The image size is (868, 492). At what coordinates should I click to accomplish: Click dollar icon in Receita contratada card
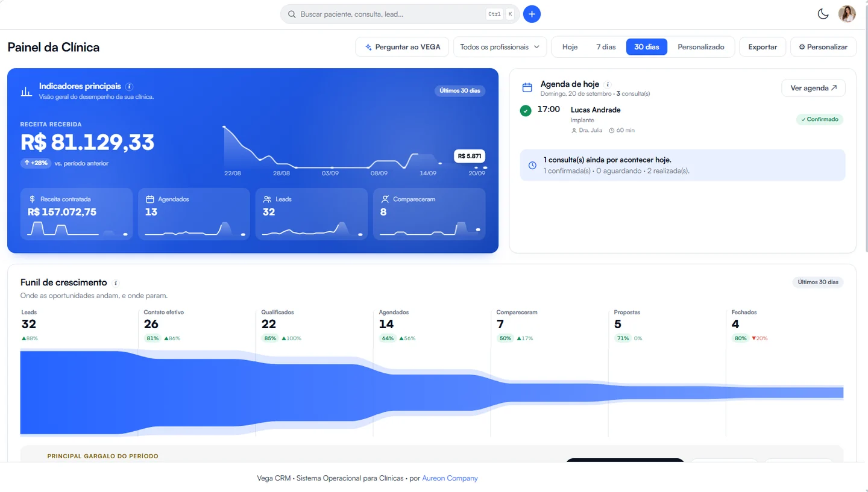[x=32, y=199]
